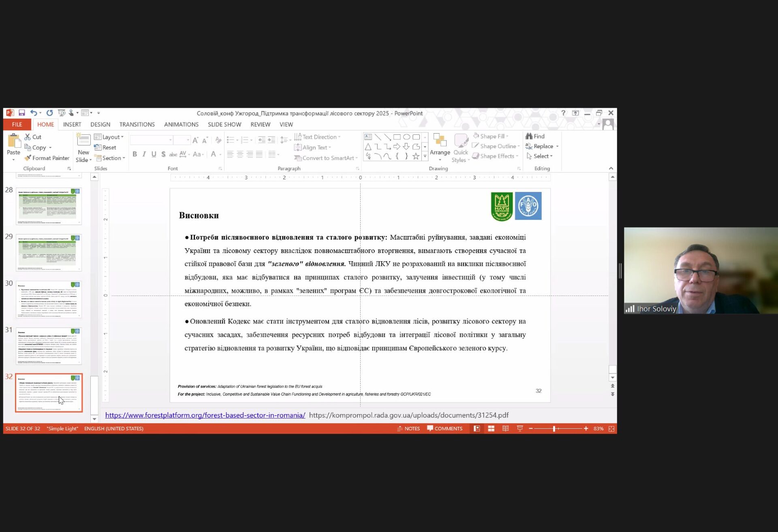Screen dimensions: 778x532
Task: Open the TRANSITIONS ribbon tab
Action: click(137, 125)
